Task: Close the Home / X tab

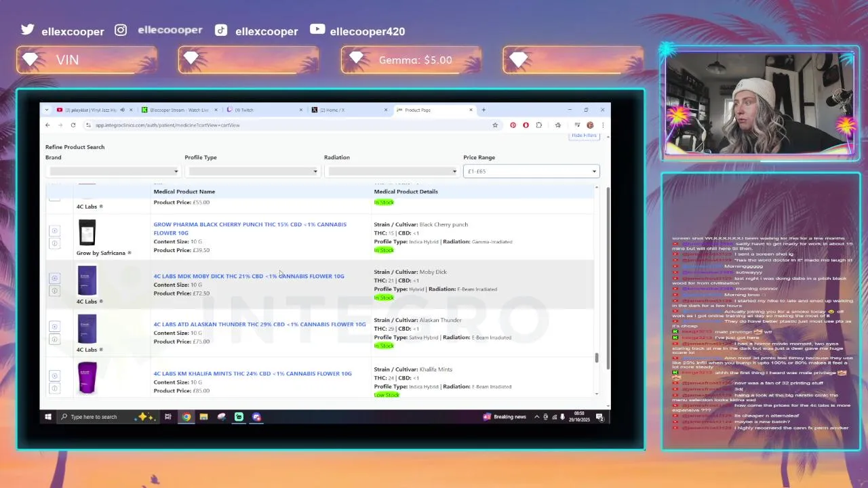Action: point(386,110)
